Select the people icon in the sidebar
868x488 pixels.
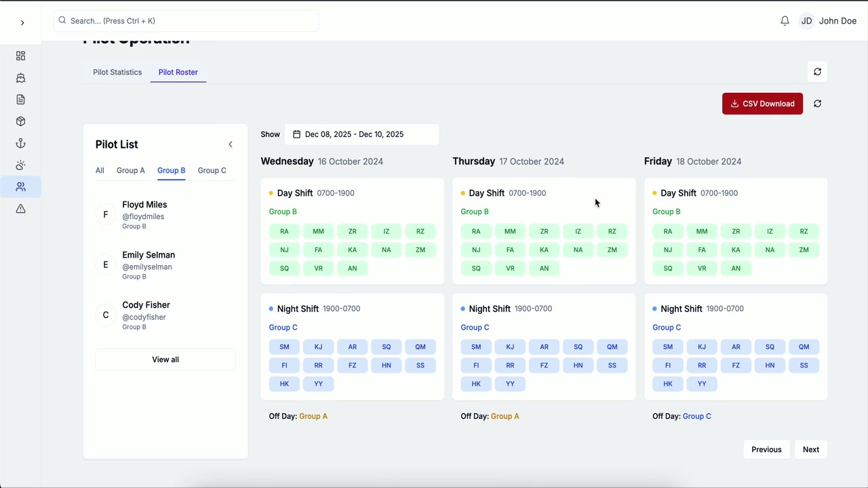pyautogui.click(x=20, y=187)
